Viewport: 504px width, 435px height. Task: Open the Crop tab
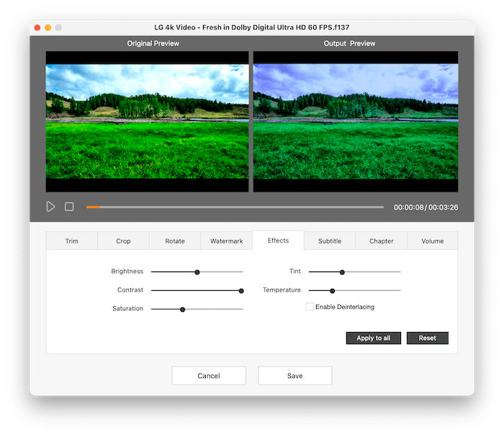coord(123,241)
